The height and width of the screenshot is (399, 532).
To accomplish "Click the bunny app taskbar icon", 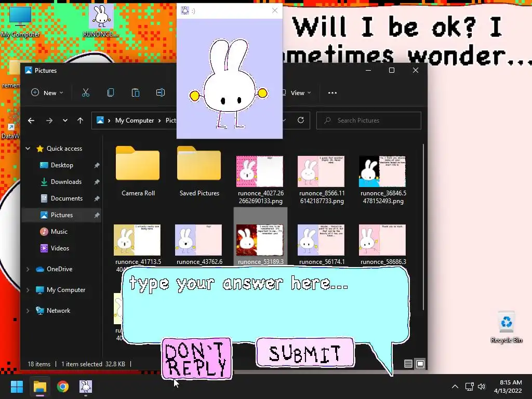I will 86,387.
